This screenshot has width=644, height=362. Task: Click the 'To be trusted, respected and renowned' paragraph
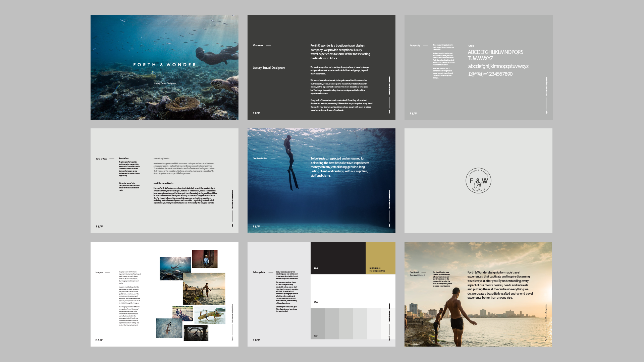[340, 167]
